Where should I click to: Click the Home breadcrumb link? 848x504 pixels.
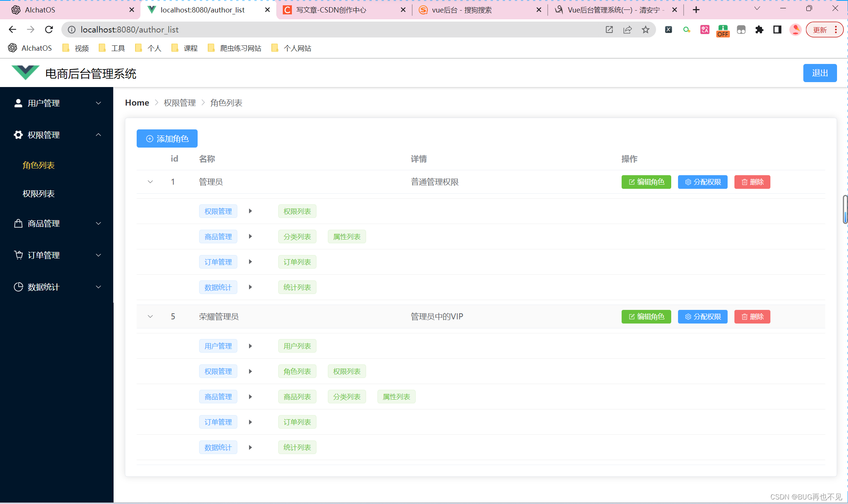pyautogui.click(x=137, y=103)
